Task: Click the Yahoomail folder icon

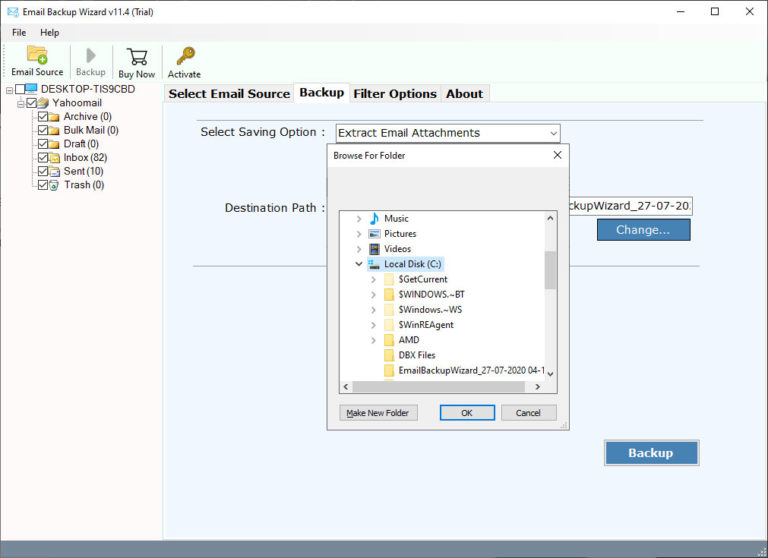Action: pos(43,103)
